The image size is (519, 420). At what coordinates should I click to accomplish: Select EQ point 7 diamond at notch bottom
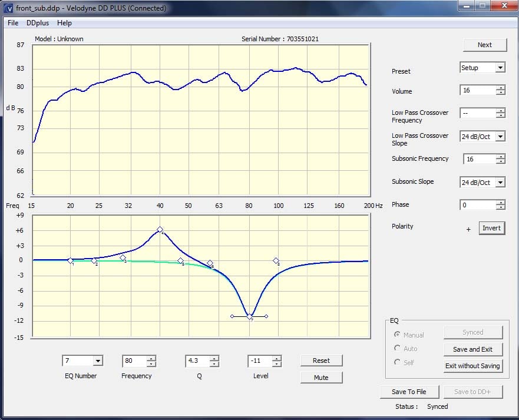[249, 317]
